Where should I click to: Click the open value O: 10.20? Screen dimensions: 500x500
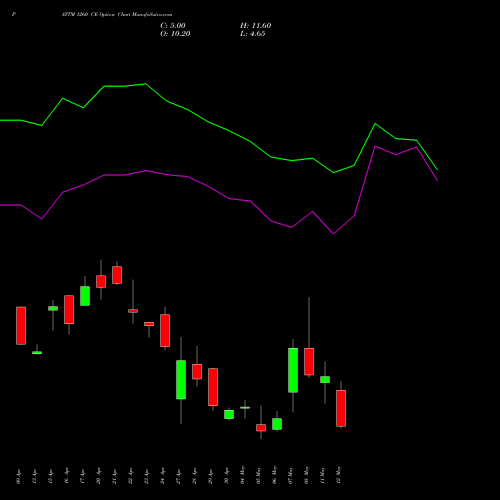click(175, 34)
